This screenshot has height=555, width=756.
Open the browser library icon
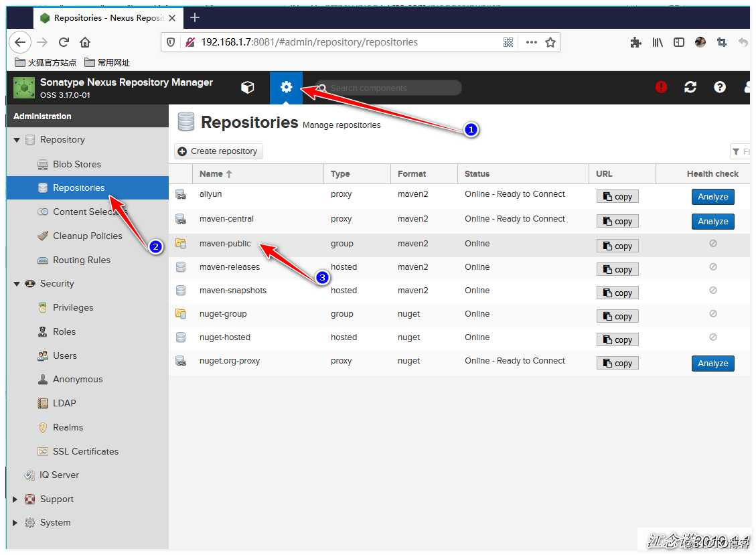coord(658,42)
